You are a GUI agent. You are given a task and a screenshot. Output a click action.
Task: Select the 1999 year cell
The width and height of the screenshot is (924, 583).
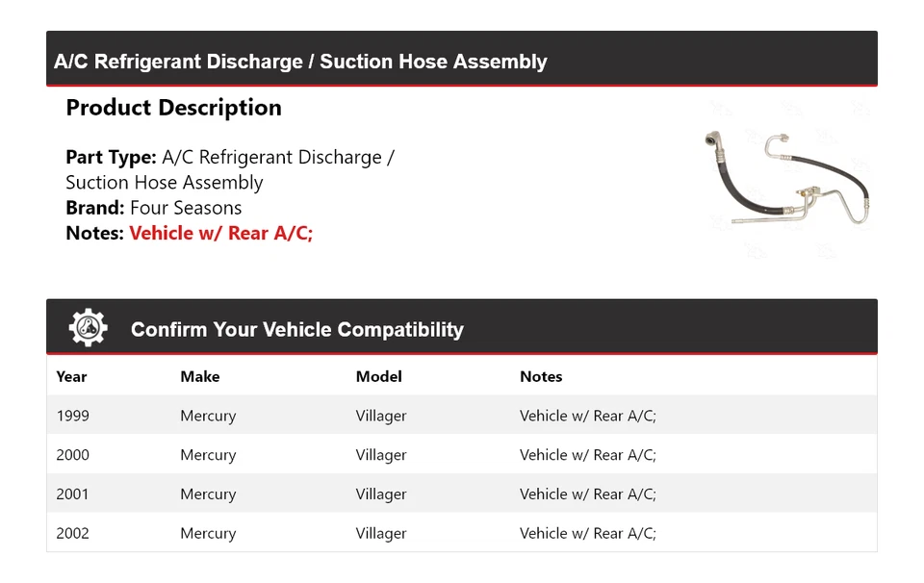[72, 416]
